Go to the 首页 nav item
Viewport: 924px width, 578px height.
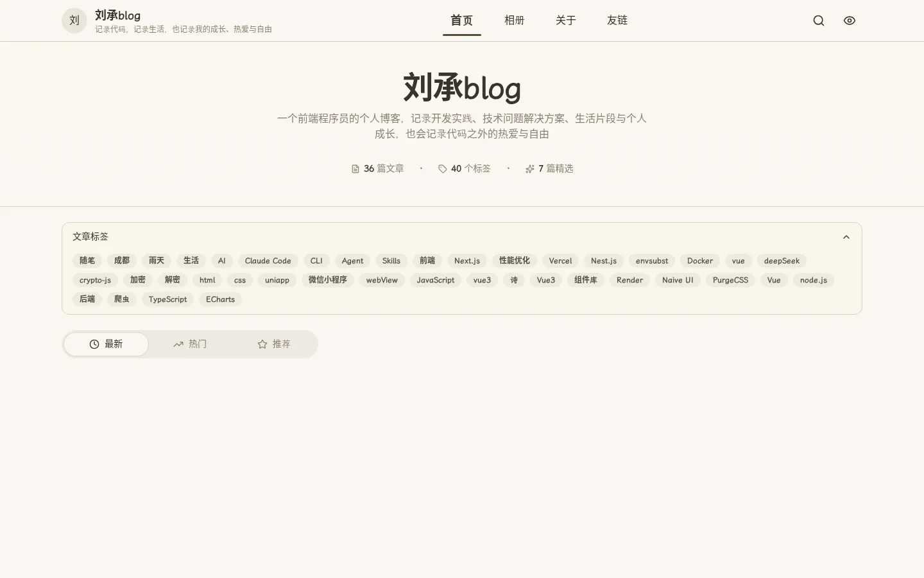coord(462,21)
